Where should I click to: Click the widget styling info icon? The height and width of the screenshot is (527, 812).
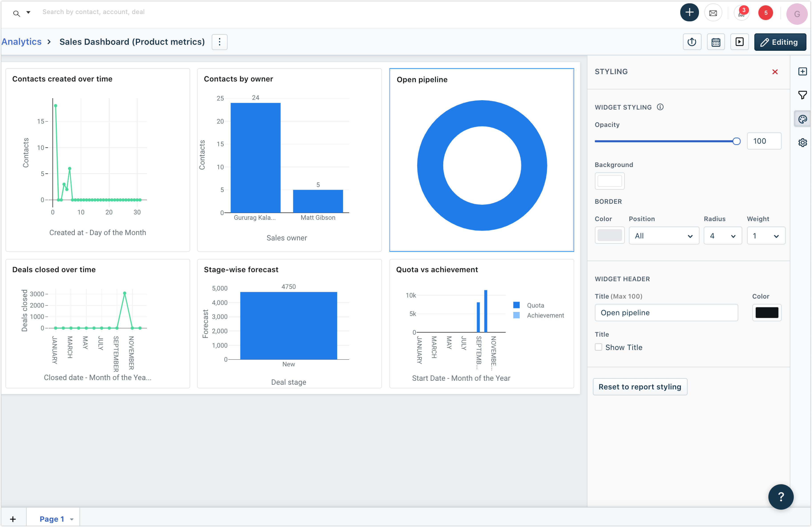(660, 107)
